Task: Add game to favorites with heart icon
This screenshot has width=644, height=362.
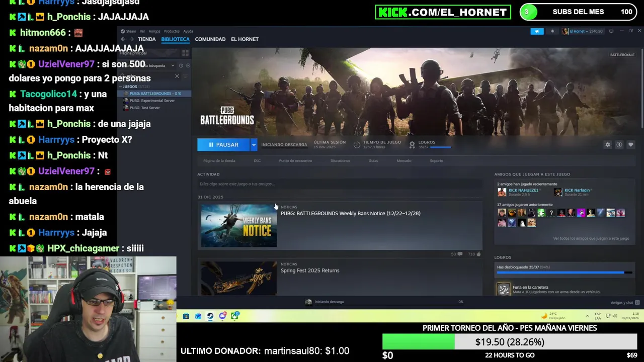Action: (x=631, y=145)
